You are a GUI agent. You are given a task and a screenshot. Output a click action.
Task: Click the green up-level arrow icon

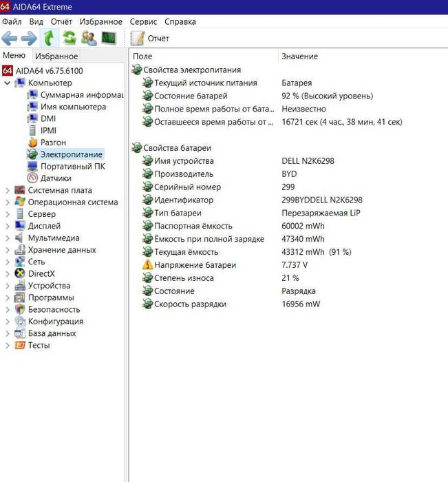49,38
